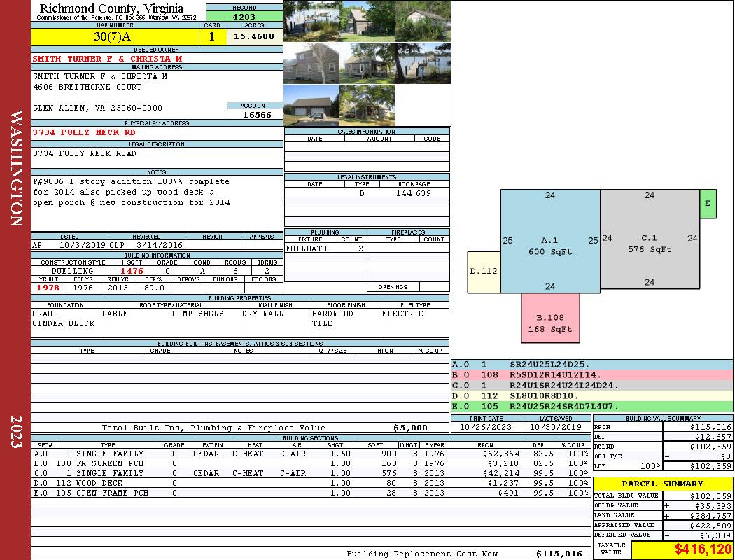The width and height of the screenshot is (735, 560).
Task: Click A.0 SINGLE FAMILY section row
Action: click(x=310, y=454)
